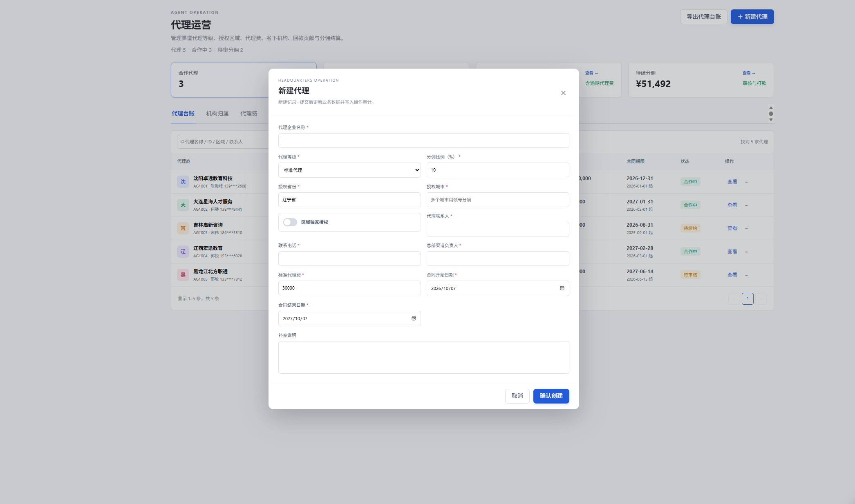
Task: Click the page scrollbar handle at the right
Action: click(771, 114)
